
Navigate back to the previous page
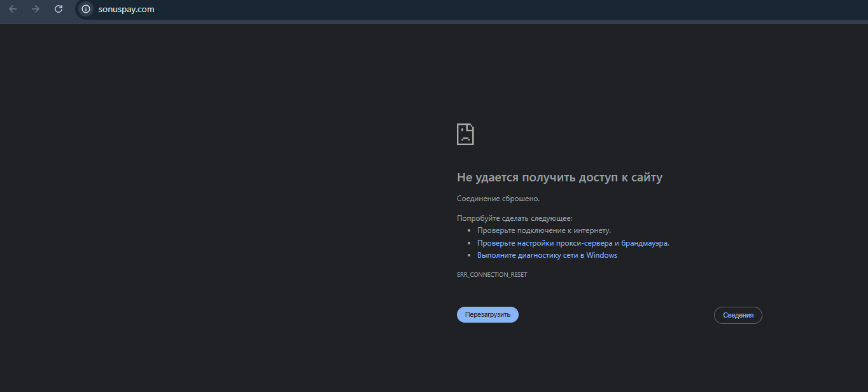click(x=13, y=9)
